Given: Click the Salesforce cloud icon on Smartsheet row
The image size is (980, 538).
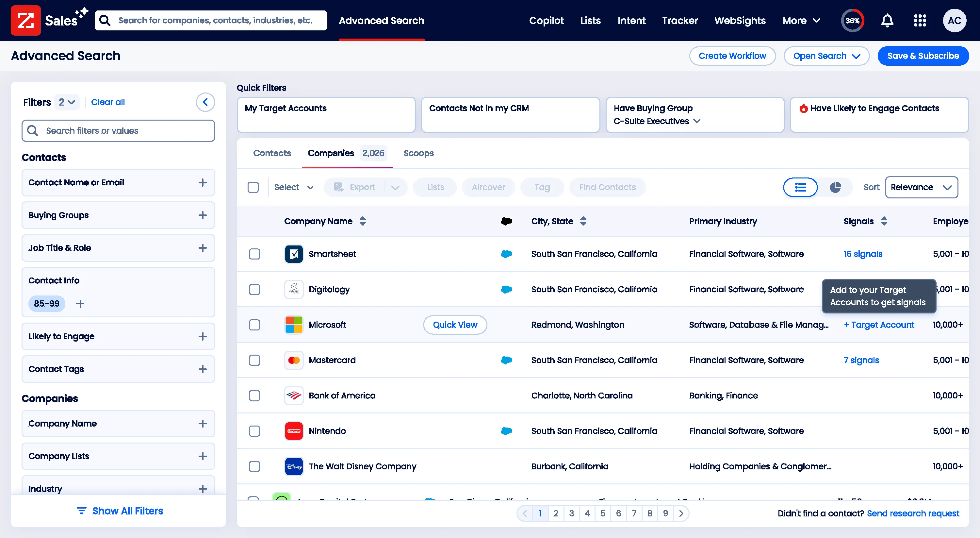Looking at the screenshot, I should [x=506, y=254].
